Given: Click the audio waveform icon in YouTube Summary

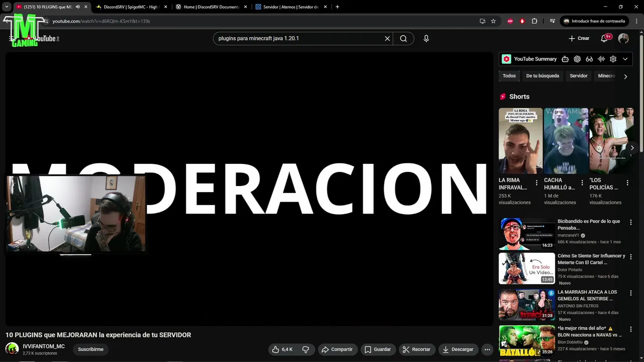Looking at the screenshot, I should click(601, 59).
